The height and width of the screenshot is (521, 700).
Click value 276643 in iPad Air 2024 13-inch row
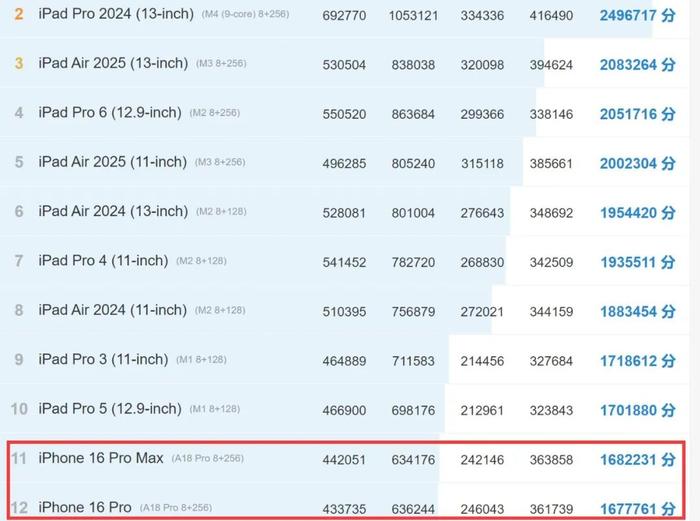coord(482,213)
